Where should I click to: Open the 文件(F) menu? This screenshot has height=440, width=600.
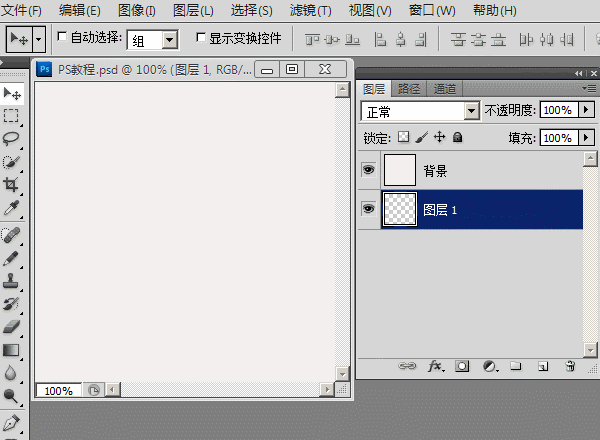point(21,10)
